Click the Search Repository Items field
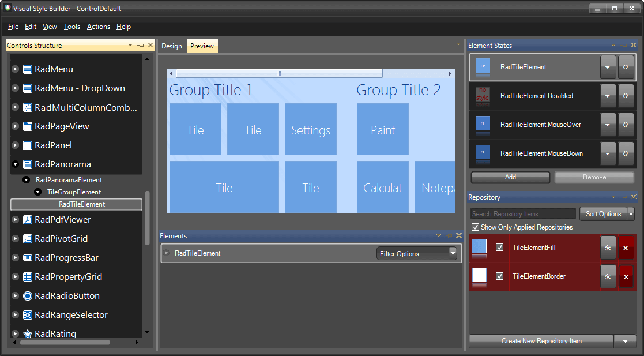Viewport: 644px width, 356px height. pyautogui.click(x=522, y=213)
